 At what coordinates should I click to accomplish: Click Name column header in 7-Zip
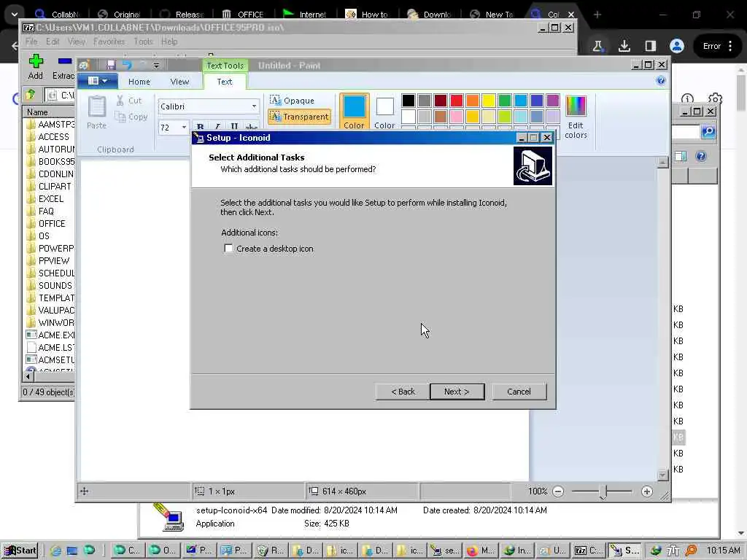[49, 112]
